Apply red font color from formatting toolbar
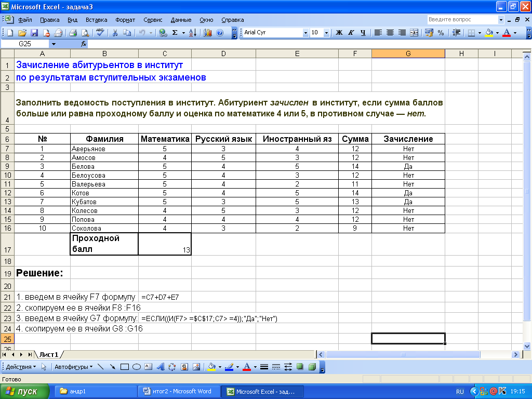 tap(507, 33)
